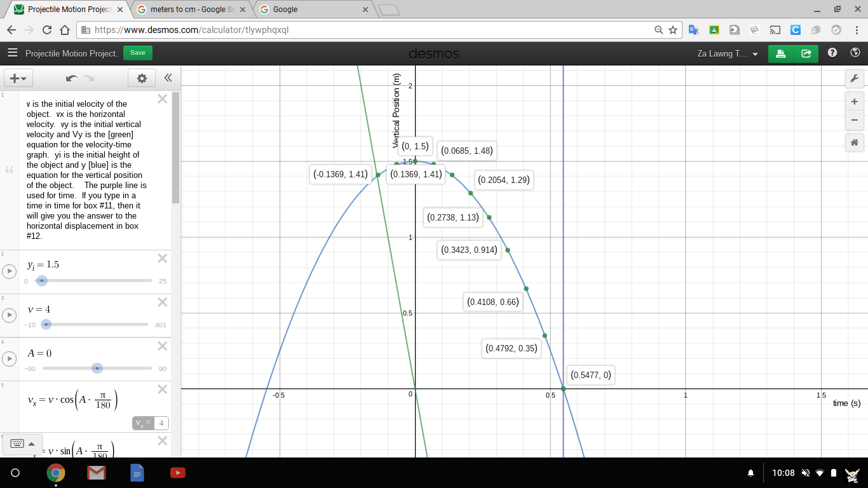The image size is (868, 488).
Task: Delete the yi = 1.5 expression
Action: pos(163,258)
